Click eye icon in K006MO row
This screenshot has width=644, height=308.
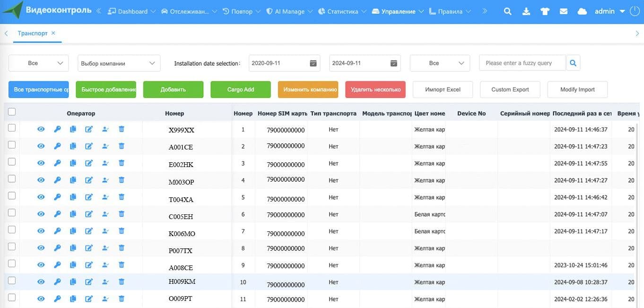click(41, 231)
